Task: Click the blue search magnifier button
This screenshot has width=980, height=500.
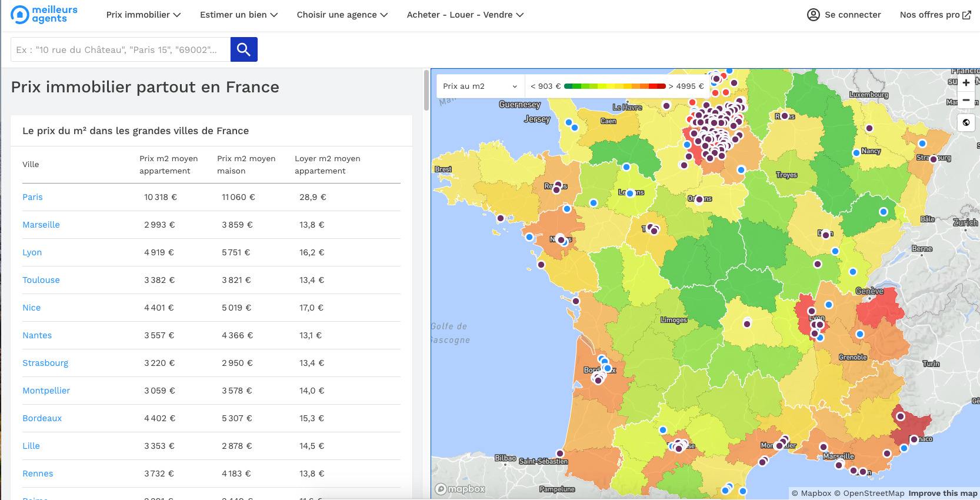Action: click(x=244, y=49)
